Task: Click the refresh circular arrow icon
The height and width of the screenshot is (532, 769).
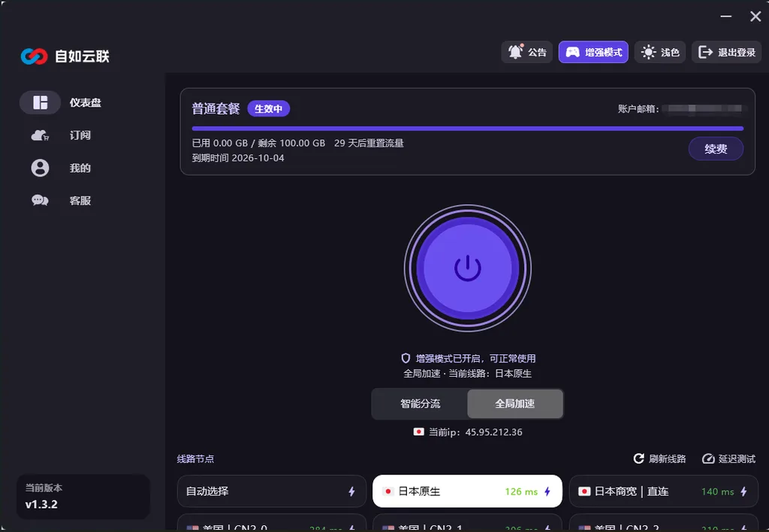Action: point(638,458)
